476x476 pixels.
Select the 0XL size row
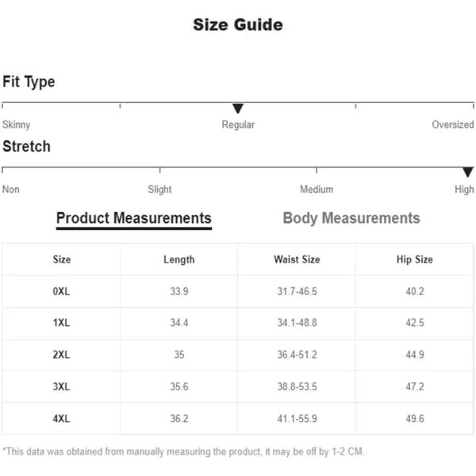[x=238, y=291]
